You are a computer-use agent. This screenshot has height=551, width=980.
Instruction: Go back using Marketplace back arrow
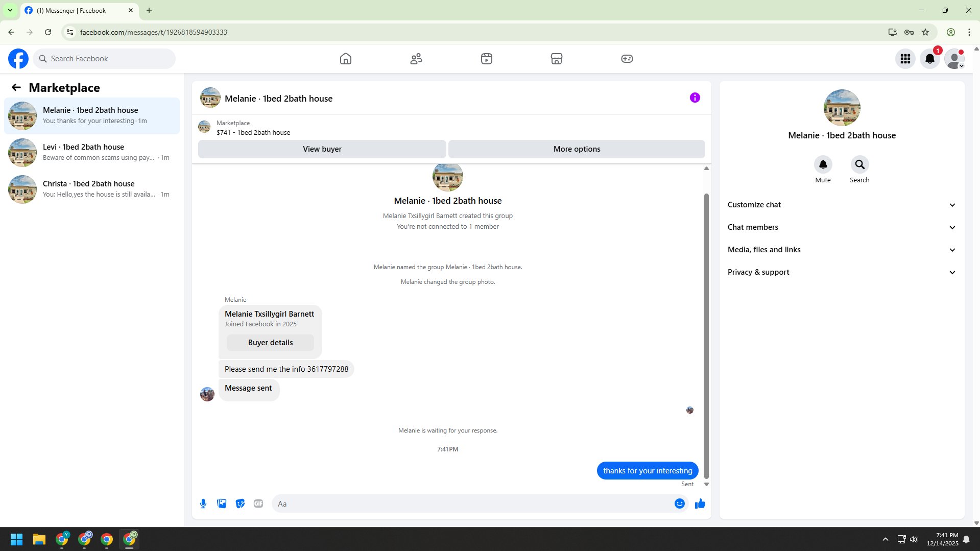click(16, 87)
